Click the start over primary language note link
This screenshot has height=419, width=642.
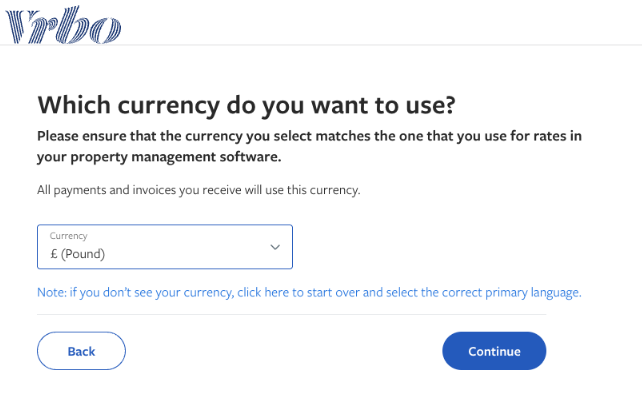click(x=309, y=292)
